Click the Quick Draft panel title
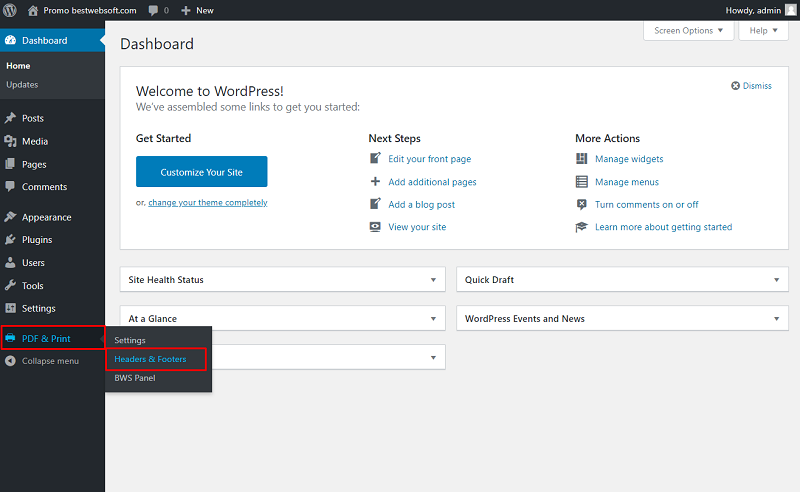The width and height of the screenshot is (800, 492). 489,280
